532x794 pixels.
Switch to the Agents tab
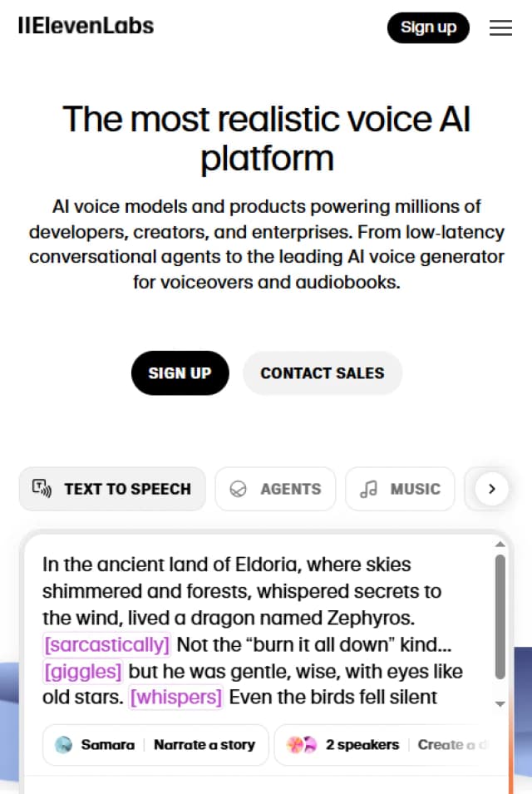(x=275, y=489)
